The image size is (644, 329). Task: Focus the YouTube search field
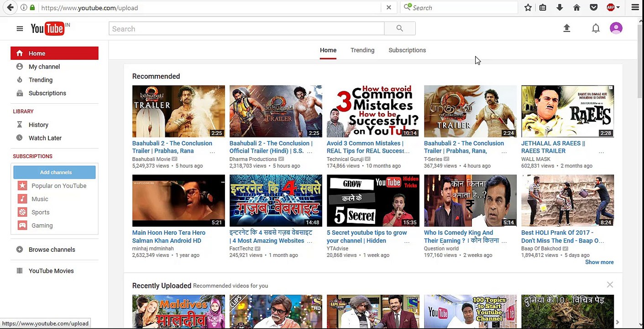246,29
